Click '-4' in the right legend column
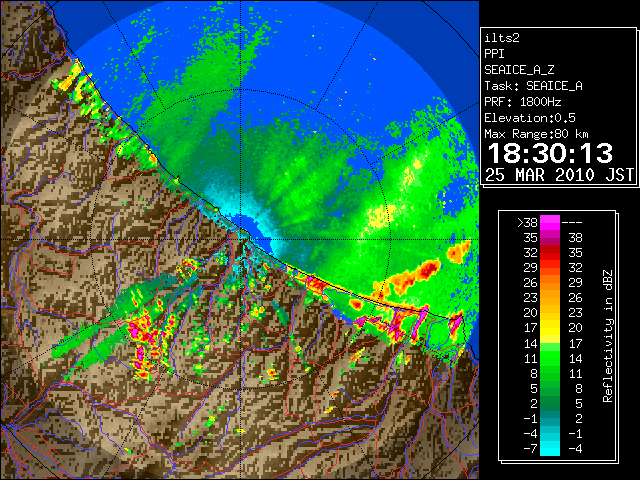640x480 pixels. 576,449
